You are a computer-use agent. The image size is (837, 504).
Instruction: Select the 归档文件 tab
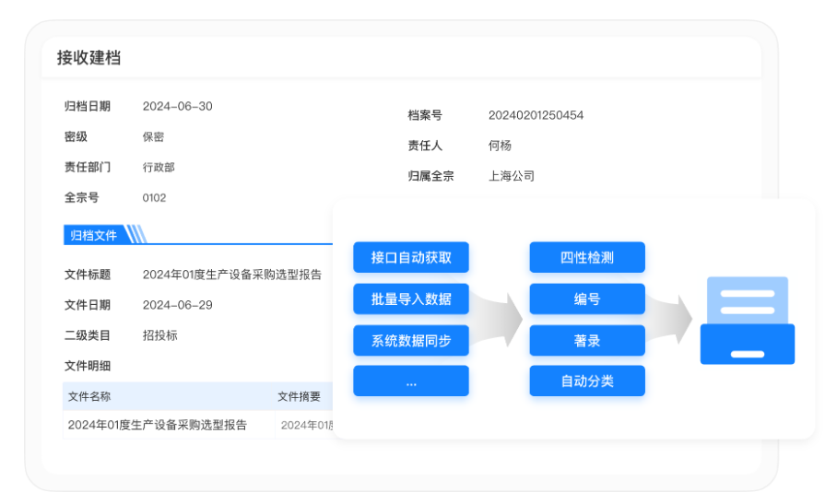point(95,235)
